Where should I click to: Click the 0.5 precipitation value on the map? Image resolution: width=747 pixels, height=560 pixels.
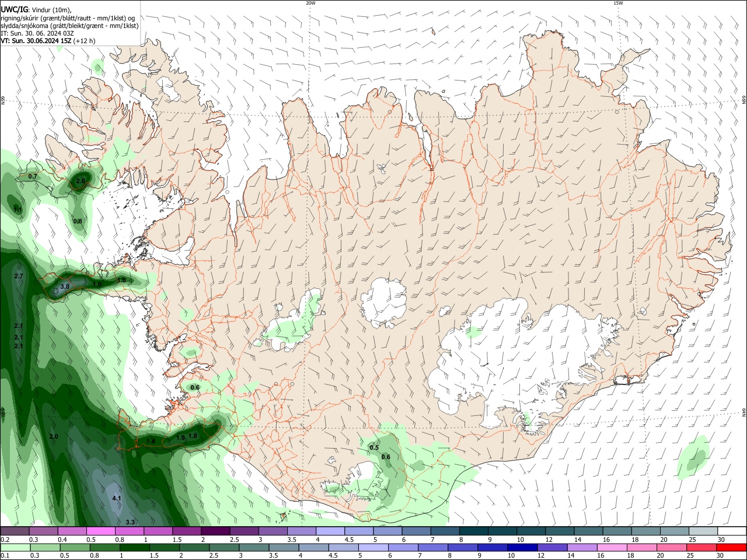pos(375,447)
